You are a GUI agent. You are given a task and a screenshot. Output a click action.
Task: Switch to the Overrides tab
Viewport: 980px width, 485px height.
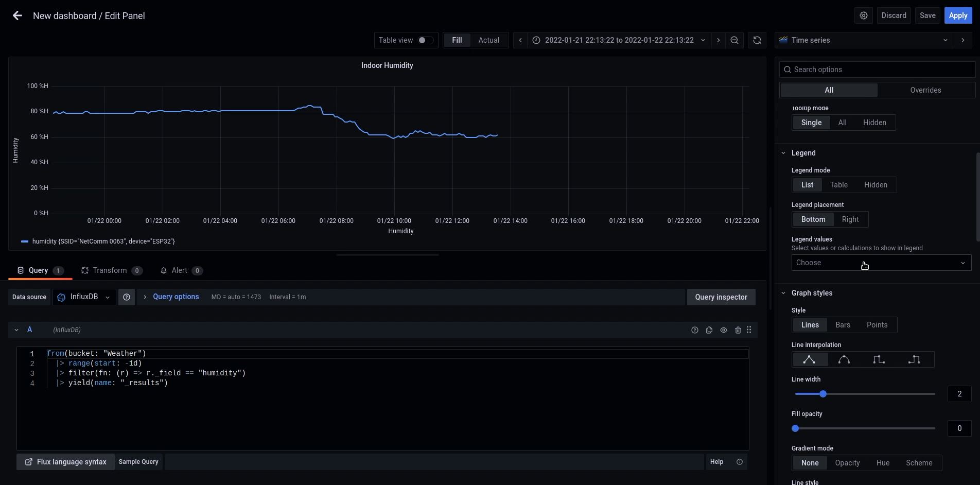[925, 90]
